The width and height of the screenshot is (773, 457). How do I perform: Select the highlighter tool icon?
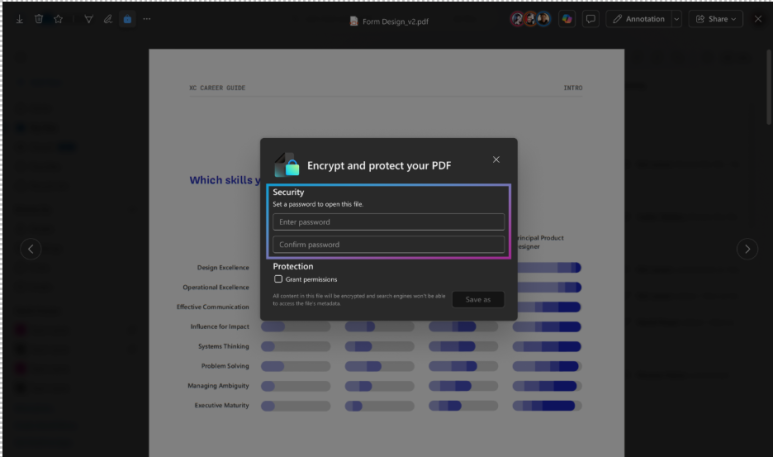(88, 19)
